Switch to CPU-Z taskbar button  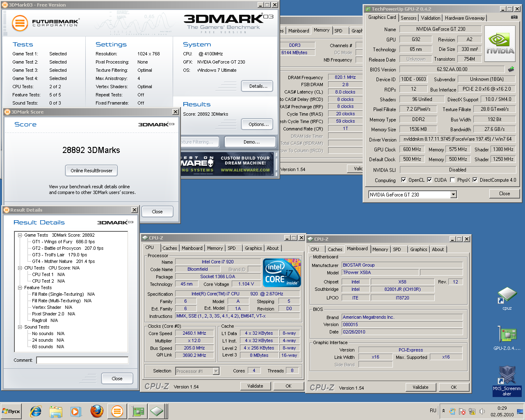coord(157,411)
